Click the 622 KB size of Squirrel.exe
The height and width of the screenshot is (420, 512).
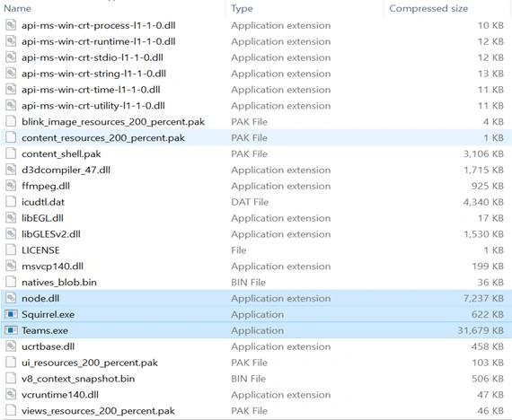pos(488,314)
